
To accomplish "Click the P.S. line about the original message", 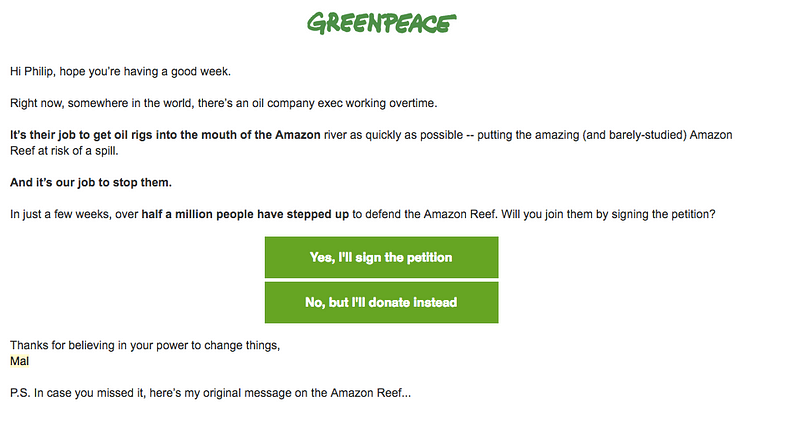I will pos(210,393).
